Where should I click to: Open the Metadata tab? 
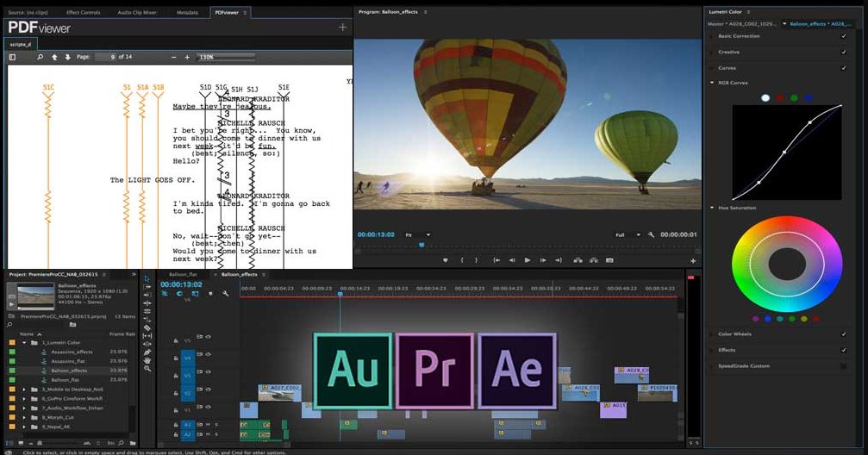click(187, 12)
